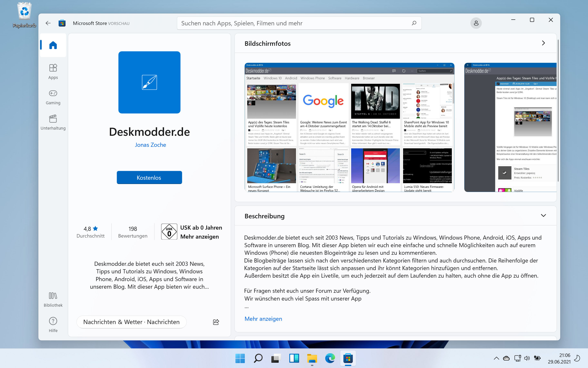
Task: Open the Gaming section
Action: (x=53, y=97)
